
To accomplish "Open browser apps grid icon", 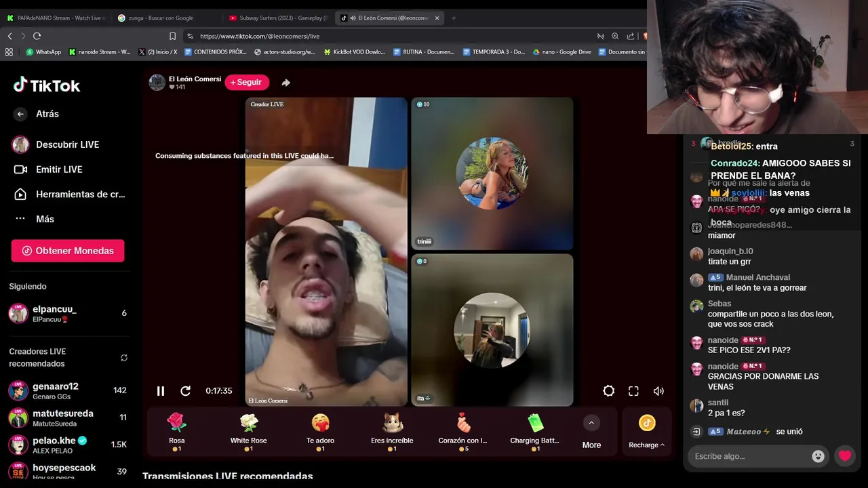I will tap(9, 52).
